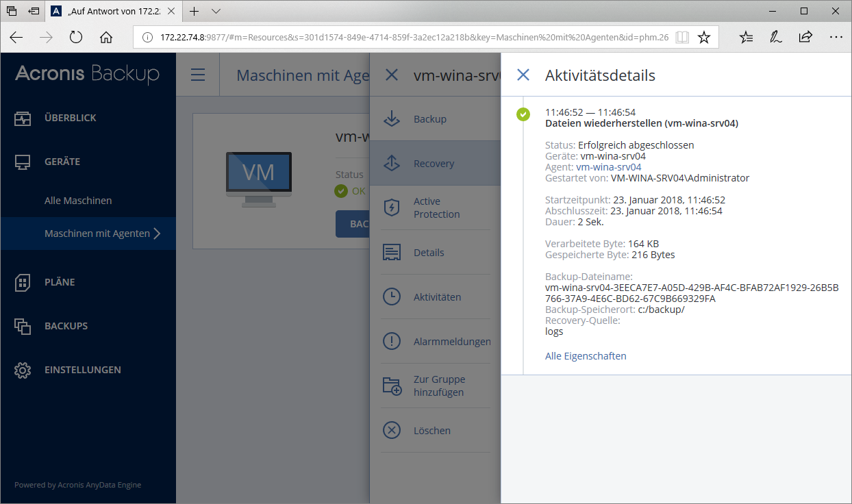Screen dimensions: 852x504
Task: Expand Maschinen mit Agenten chevron
Action: [158, 234]
